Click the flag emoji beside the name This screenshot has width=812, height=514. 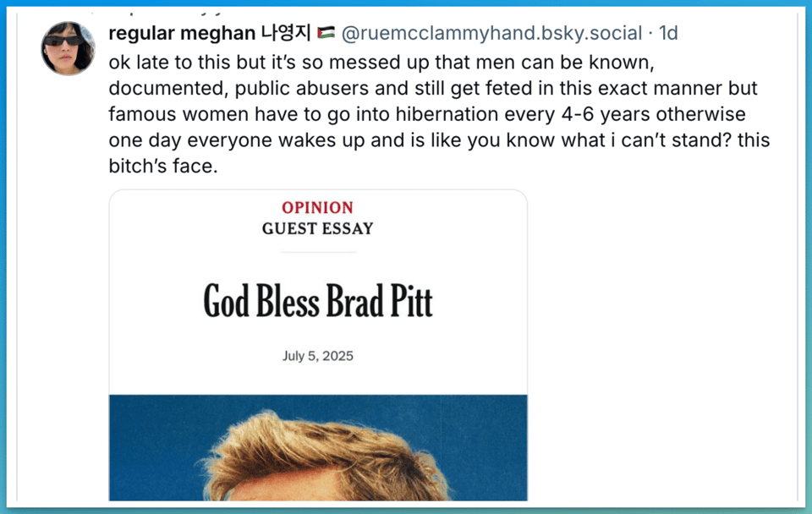pyautogui.click(x=326, y=33)
